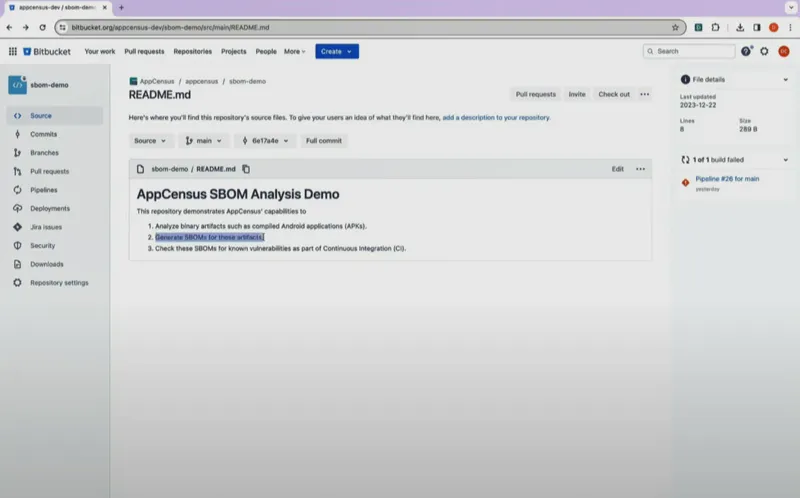This screenshot has width=800, height=498.
Task: Open repository actions ellipsis near Check out
Action: [645, 94]
